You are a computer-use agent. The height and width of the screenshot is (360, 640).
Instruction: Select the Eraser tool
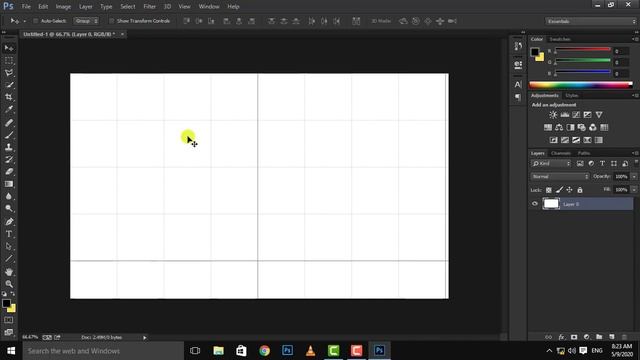(x=9, y=171)
